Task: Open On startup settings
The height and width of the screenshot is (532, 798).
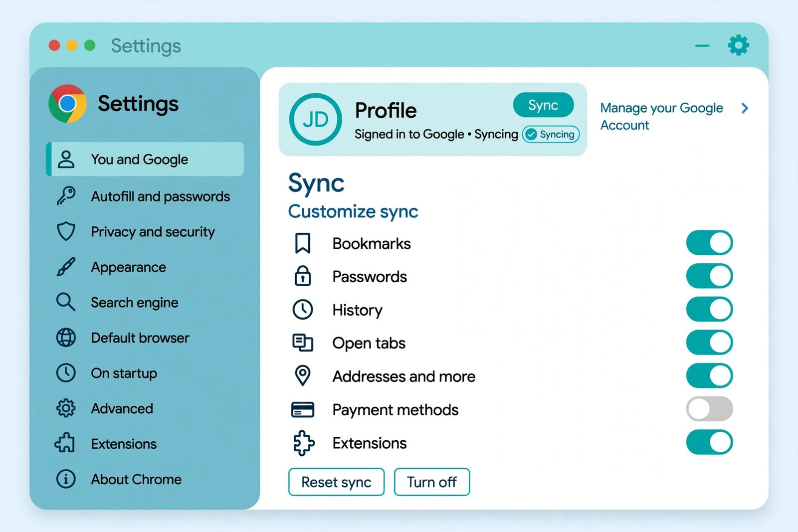Action: pos(145,373)
